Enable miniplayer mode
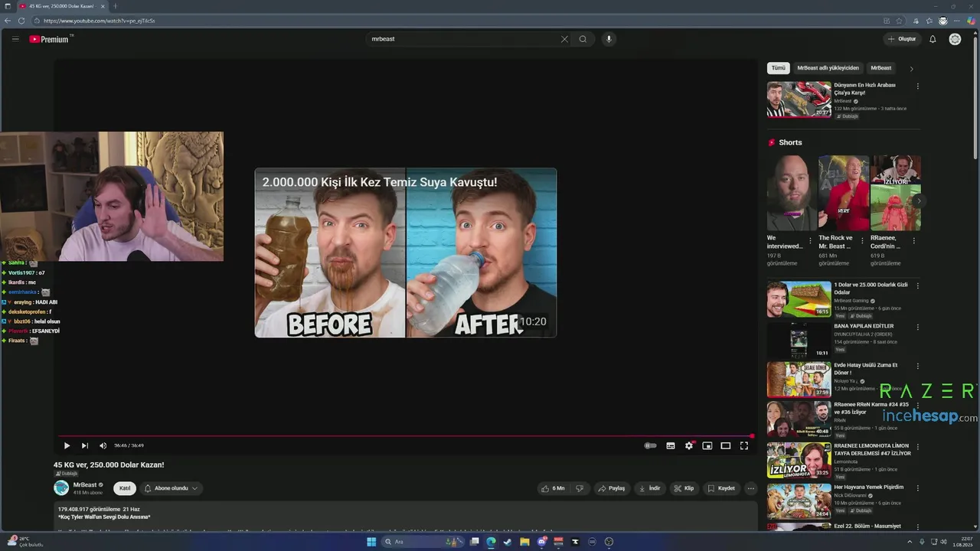This screenshot has height=551, width=980. [x=707, y=445]
